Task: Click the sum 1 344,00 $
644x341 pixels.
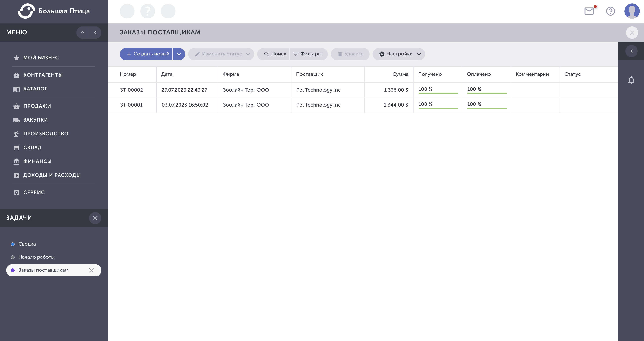Action: 396,105
